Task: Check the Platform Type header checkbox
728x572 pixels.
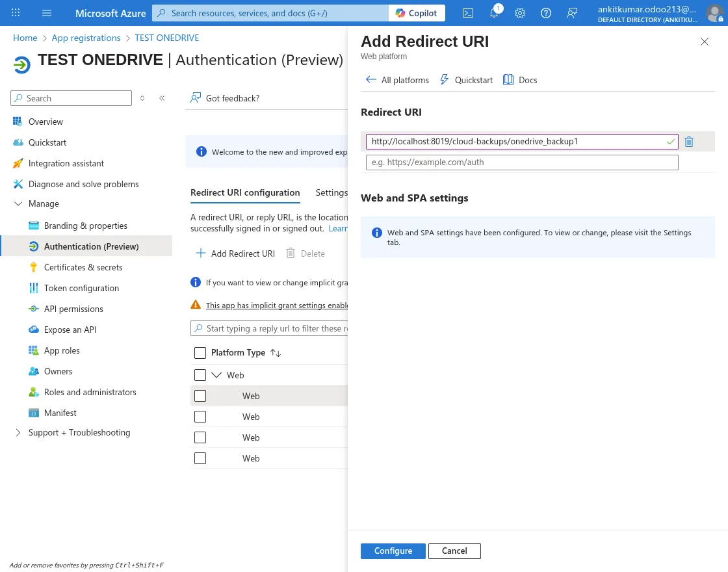Action: [x=200, y=353]
